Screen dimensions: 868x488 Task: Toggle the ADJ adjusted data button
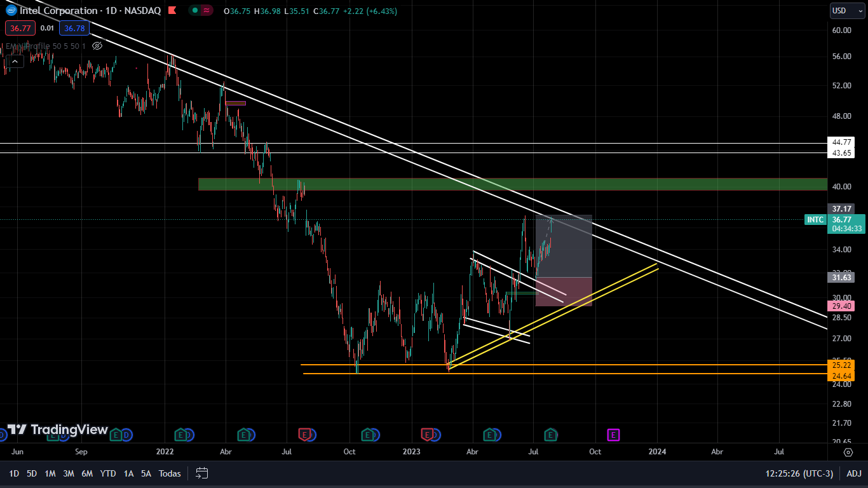coord(854,473)
